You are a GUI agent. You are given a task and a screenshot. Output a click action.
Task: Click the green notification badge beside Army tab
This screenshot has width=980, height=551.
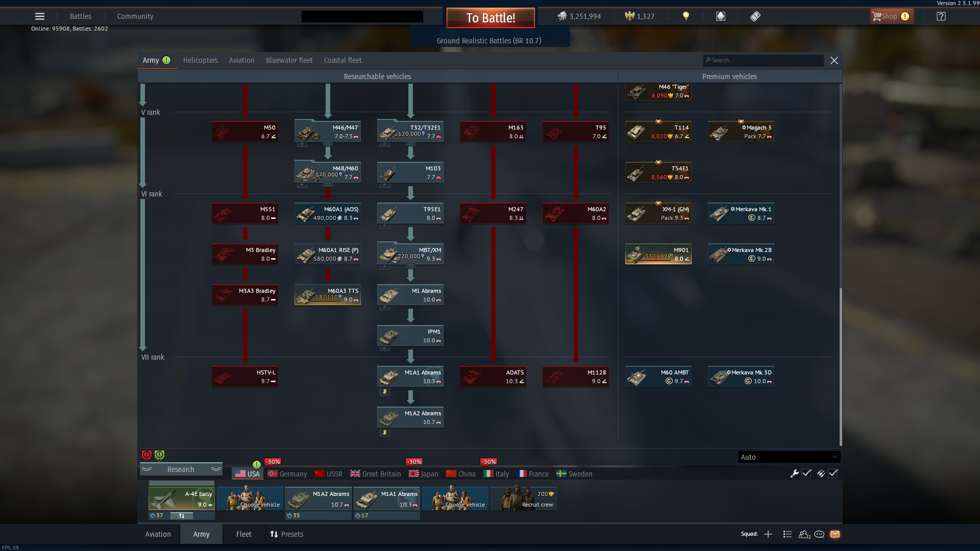click(x=166, y=60)
